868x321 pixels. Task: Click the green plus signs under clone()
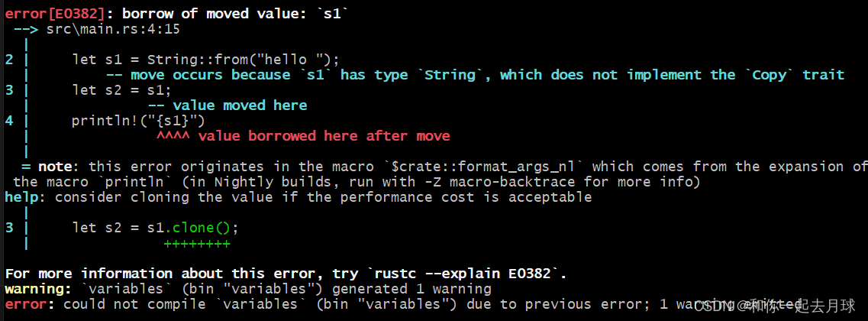pos(197,243)
